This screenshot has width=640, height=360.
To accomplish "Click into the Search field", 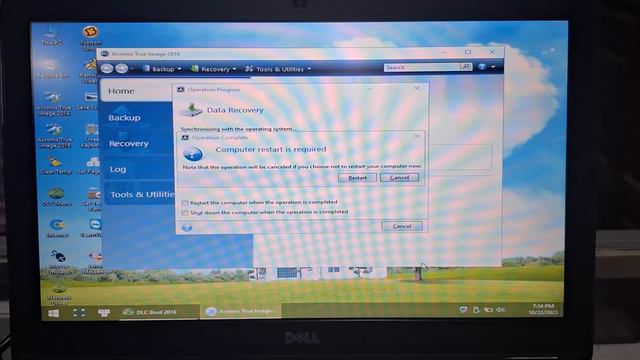I will [422, 67].
